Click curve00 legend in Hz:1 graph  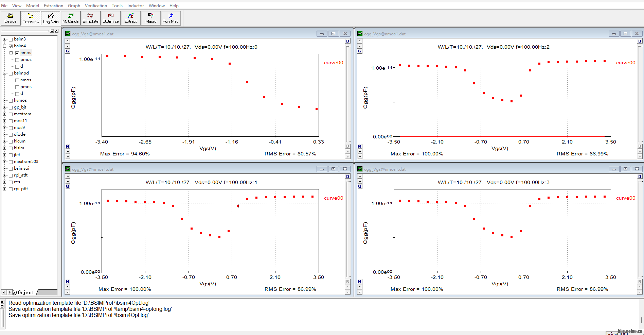pos(334,198)
